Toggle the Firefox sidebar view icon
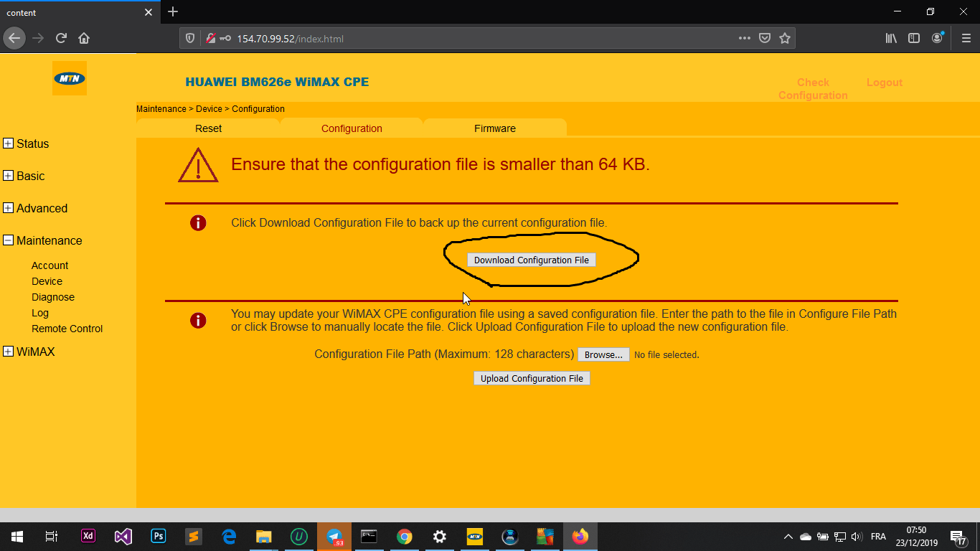Viewport: 980px width, 551px height. 914,38
